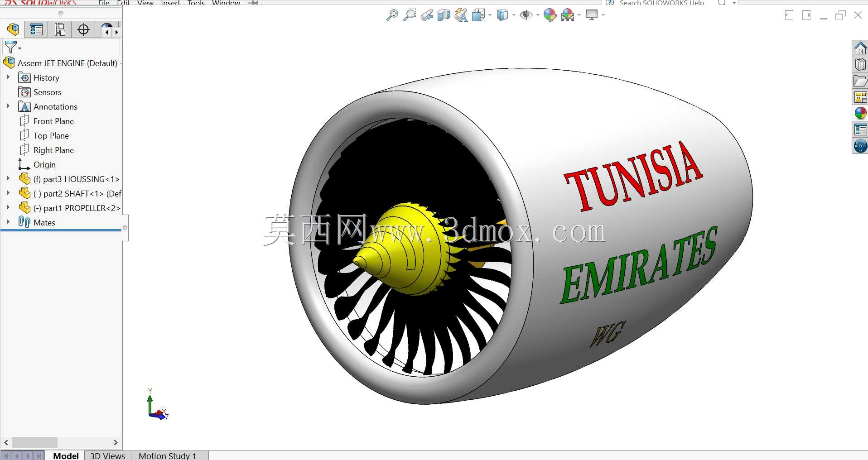Expand the Mates folder
The width and height of the screenshot is (868, 460).
(8, 222)
